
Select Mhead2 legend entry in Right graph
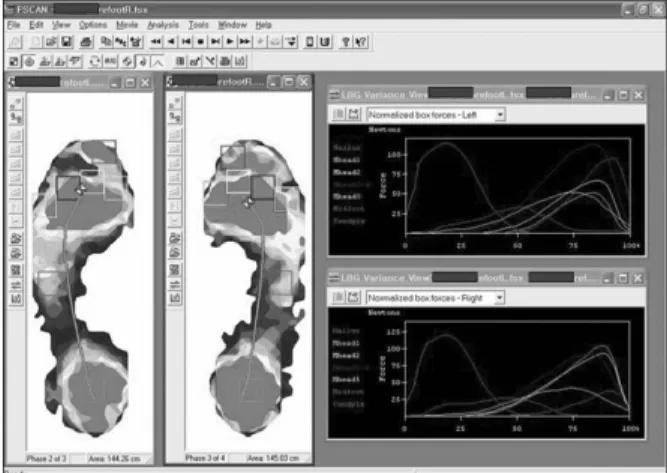pyautogui.click(x=346, y=355)
